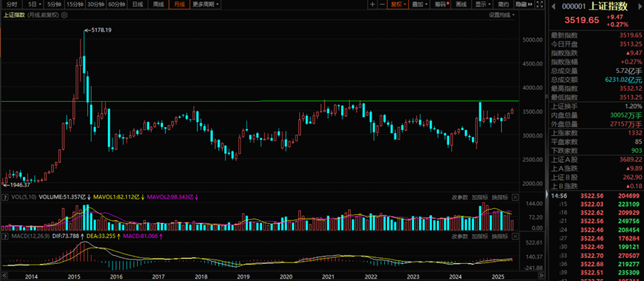644x281 pixels.
Task: Switch to the 日线 daily tab
Action: tap(138, 4)
